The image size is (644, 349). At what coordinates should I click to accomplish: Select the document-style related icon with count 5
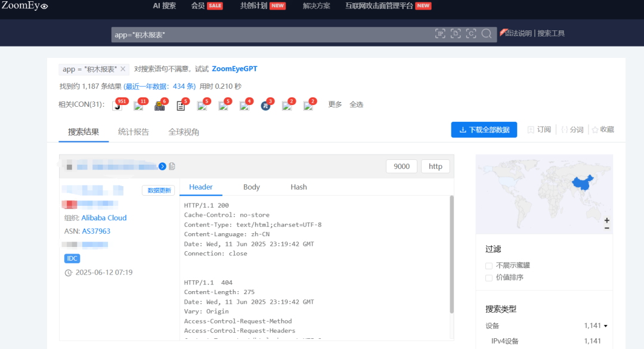pos(181,106)
